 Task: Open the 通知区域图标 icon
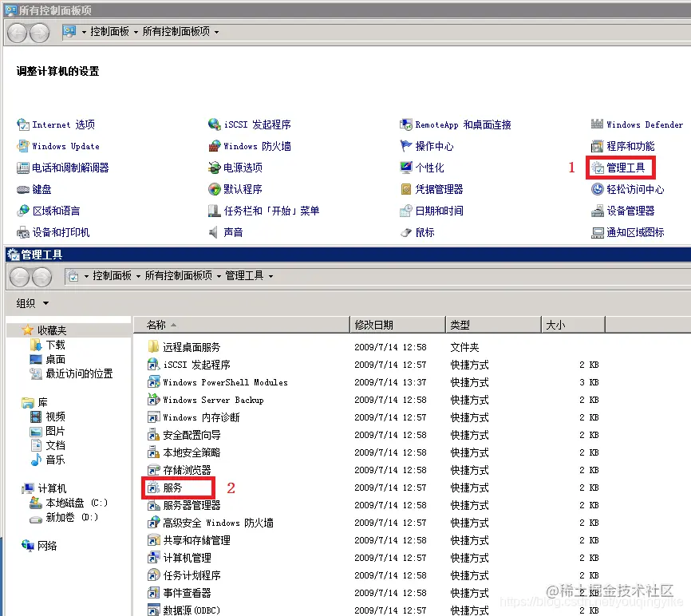(597, 232)
